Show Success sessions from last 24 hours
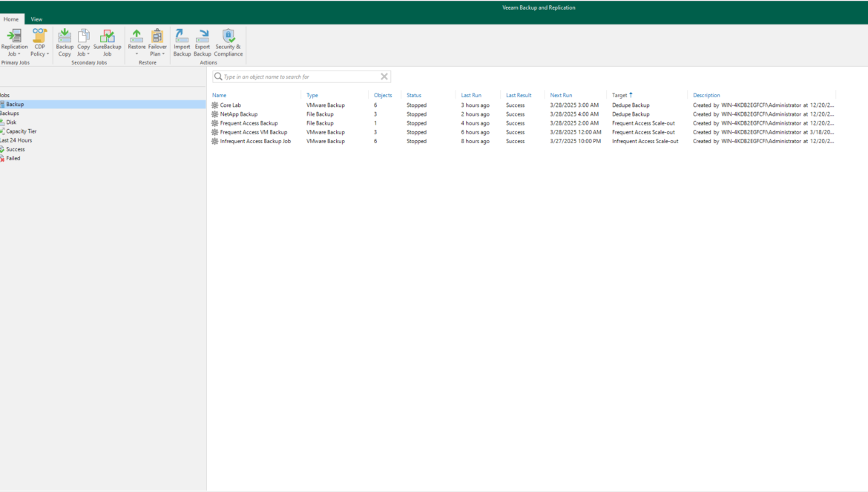The width and height of the screenshot is (868, 492). click(15, 149)
